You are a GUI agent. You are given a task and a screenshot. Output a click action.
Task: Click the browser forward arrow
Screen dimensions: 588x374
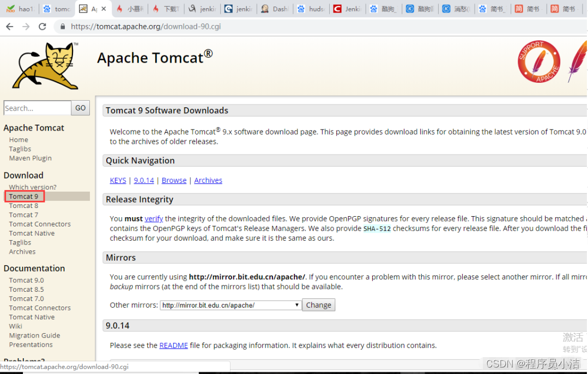[26, 27]
